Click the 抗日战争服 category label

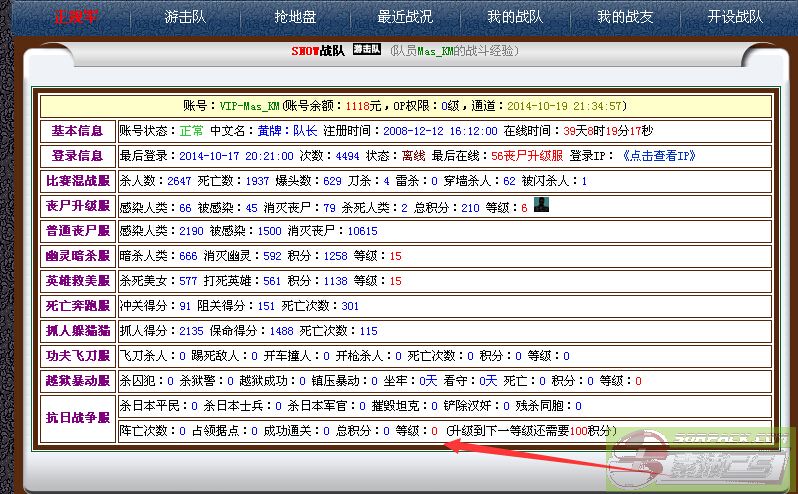(77, 418)
